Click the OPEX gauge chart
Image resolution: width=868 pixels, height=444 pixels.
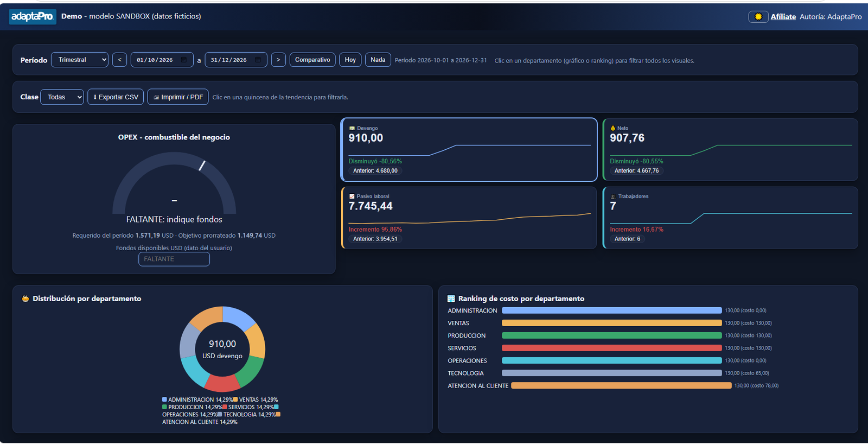(174, 183)
